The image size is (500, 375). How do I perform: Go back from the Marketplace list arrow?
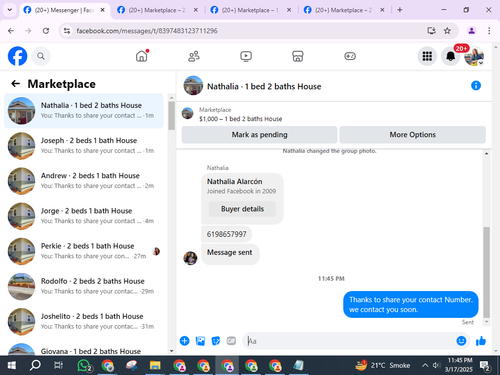click(15, 83)
